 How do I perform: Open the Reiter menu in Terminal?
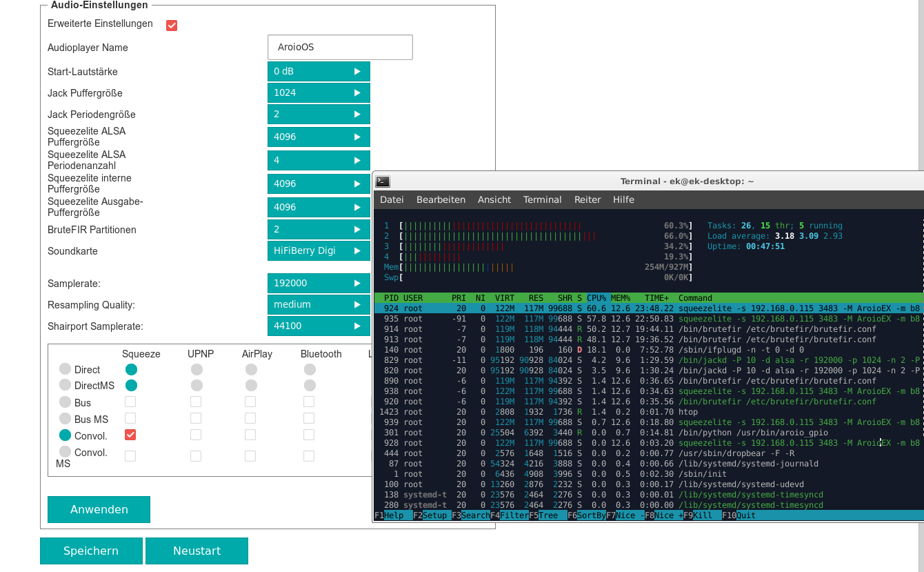coord(587,199)
